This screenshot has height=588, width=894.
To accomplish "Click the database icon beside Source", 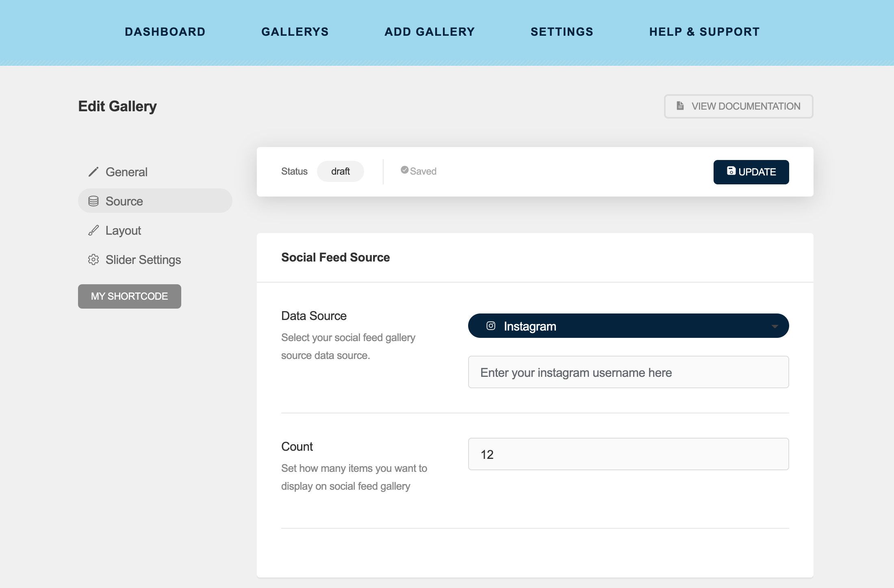I will click(93, 201).
